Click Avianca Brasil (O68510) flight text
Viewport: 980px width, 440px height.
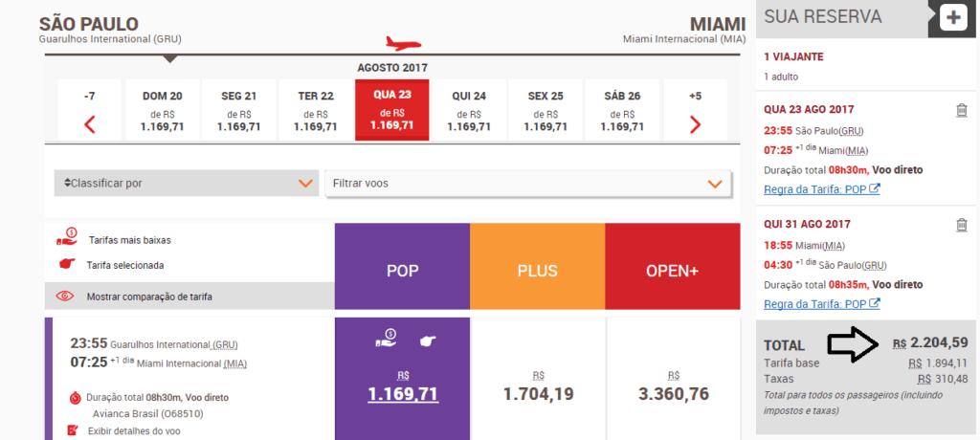(147, 414)
